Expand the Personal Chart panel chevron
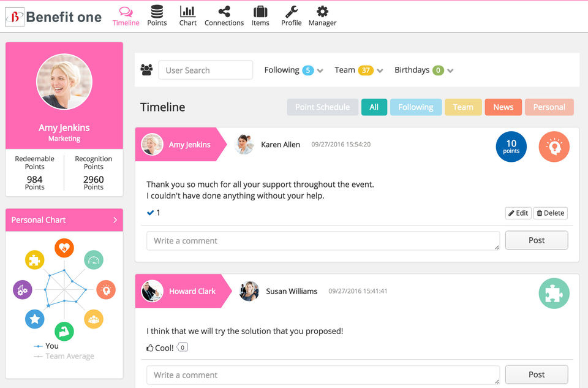Screen dimensions: 588x388 [x=115, y=220]
